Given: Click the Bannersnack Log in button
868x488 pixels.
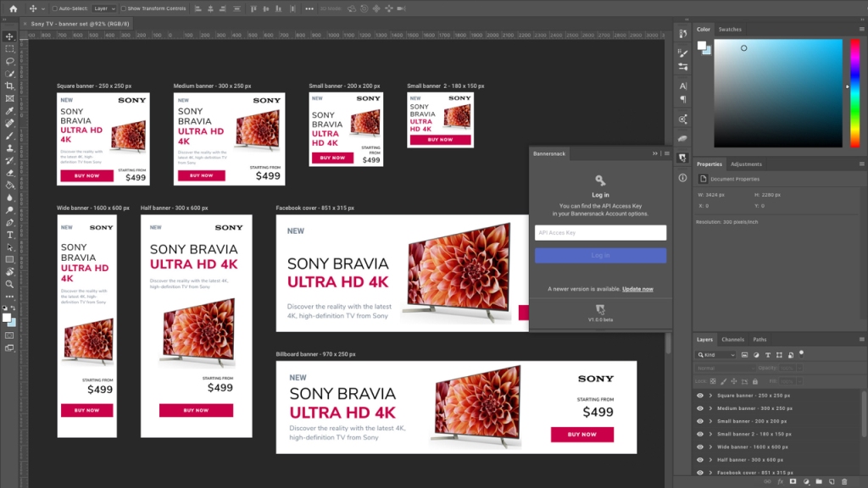Looking at the screenshot, I should click(600, 255).
